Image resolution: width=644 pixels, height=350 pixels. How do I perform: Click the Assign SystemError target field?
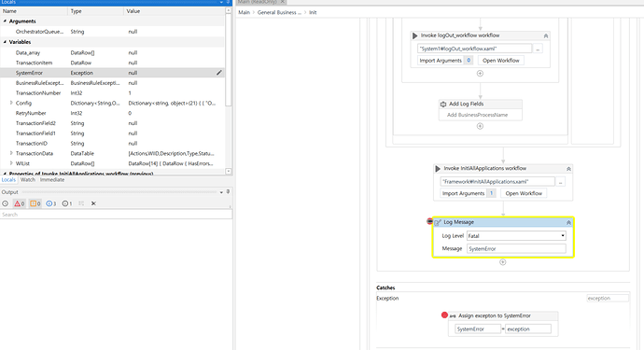478,329
